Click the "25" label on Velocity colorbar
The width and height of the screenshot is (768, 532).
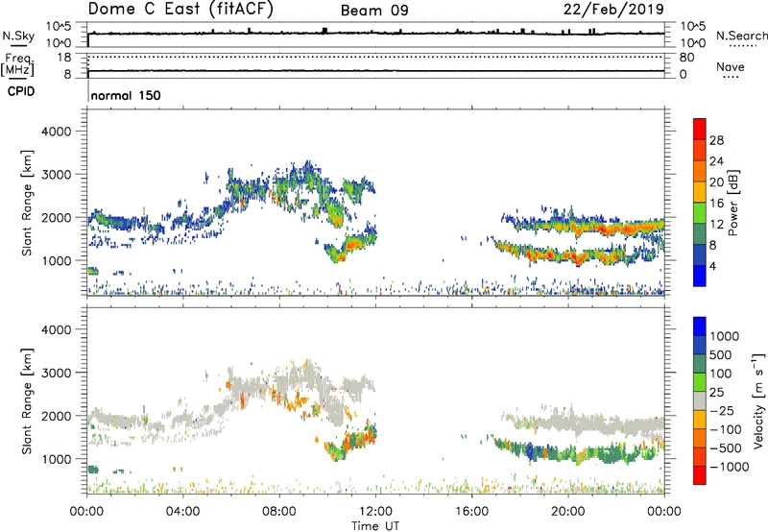[716, 393]
